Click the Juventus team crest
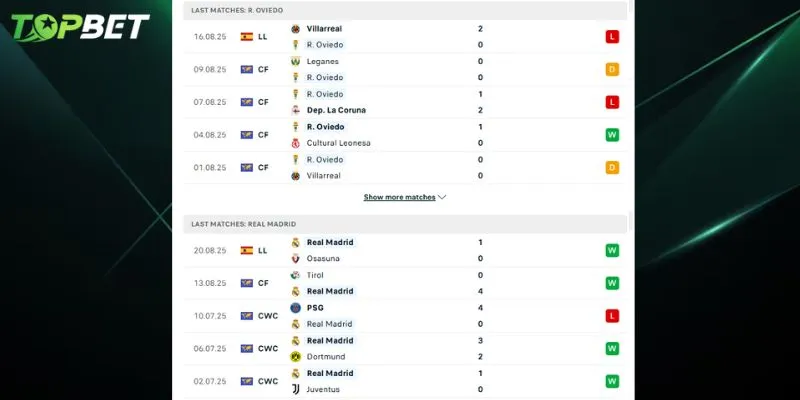This screenshot has width=800, height=400. pos(295,389)
